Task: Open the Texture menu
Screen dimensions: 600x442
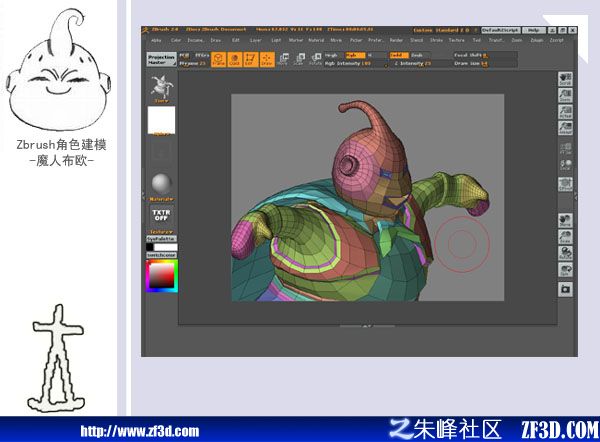Action: point(457,40)
